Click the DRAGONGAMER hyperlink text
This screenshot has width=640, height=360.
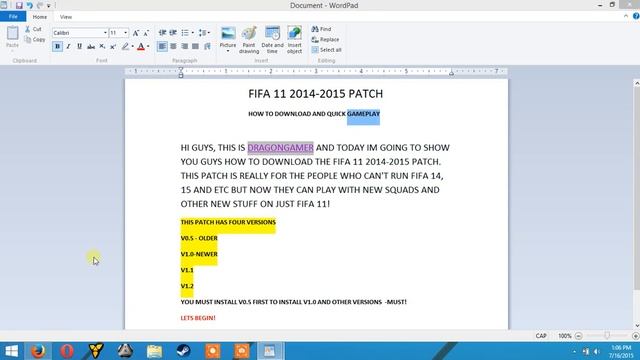click(x=280, y=148)
